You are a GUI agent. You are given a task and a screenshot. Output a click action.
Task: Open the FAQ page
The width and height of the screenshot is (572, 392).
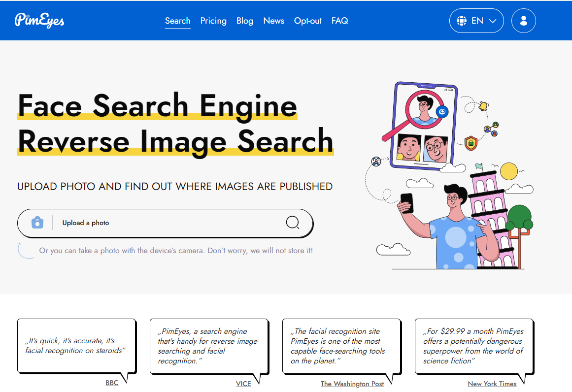339,21
